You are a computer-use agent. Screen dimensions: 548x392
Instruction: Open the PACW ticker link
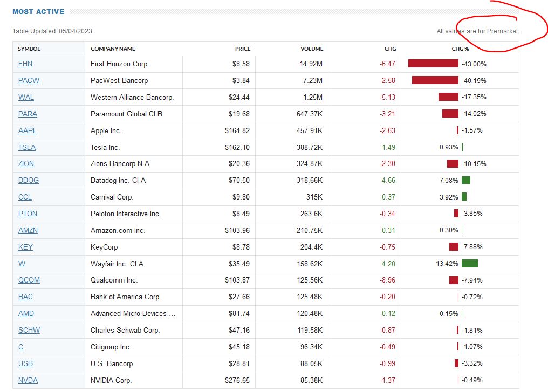(29, 80)
